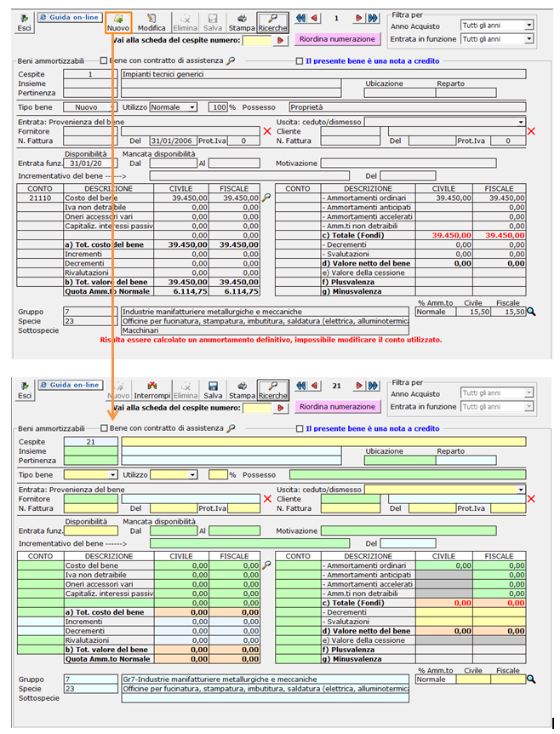The width and height of the screenshot is (560, 734).
Task: Click Nuovo button in cespite 1 window
Action: coord(118,23)
